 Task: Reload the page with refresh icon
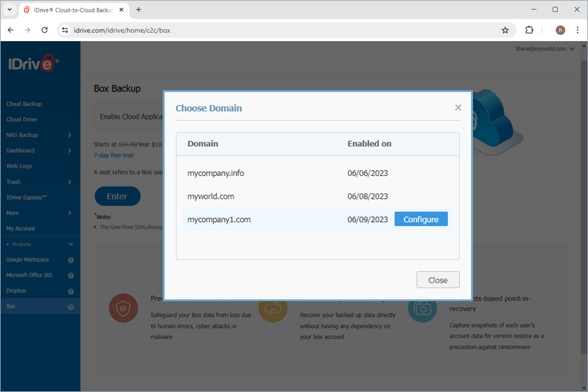tap(44, 30)
